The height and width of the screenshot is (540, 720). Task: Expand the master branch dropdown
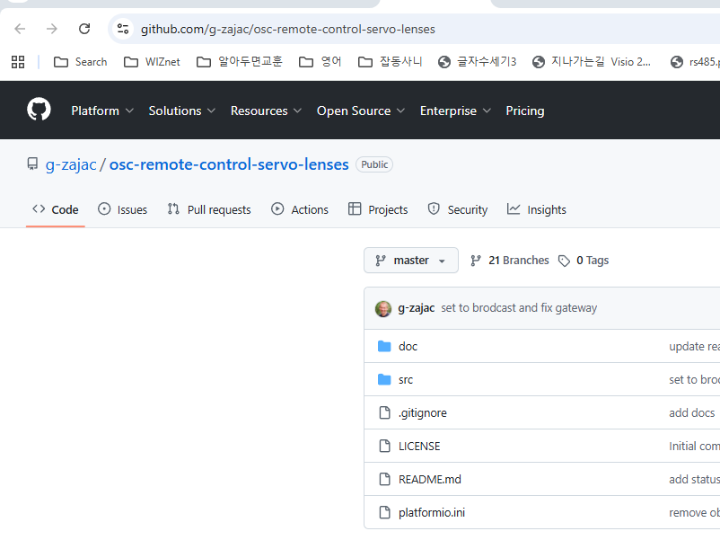coord(411,260)
